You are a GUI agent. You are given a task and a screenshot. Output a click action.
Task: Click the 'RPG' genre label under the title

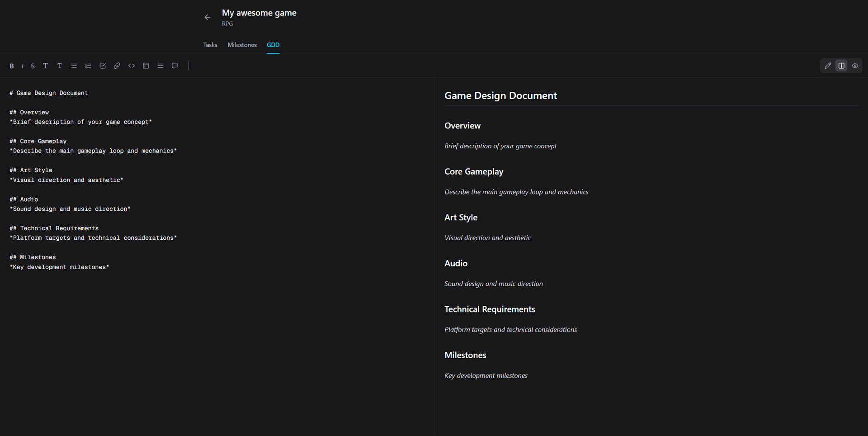(x=227, y=24)
